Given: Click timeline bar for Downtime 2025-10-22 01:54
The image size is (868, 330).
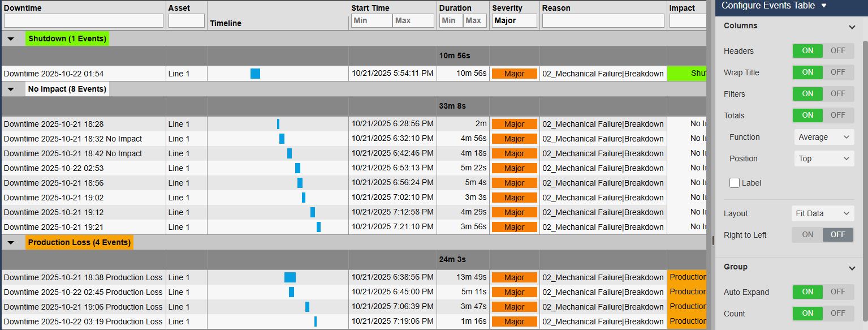Looking at the screenshot, I should coord(255,74).
